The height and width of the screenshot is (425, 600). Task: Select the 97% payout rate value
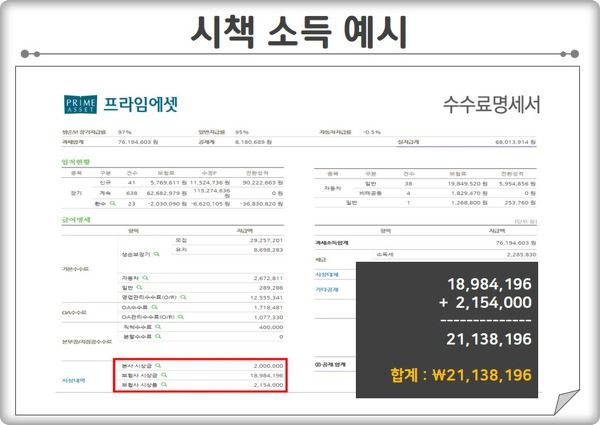[x=124, y=132]
